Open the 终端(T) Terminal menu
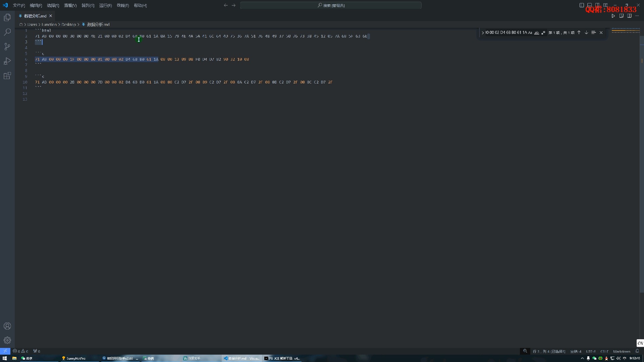 123,5
